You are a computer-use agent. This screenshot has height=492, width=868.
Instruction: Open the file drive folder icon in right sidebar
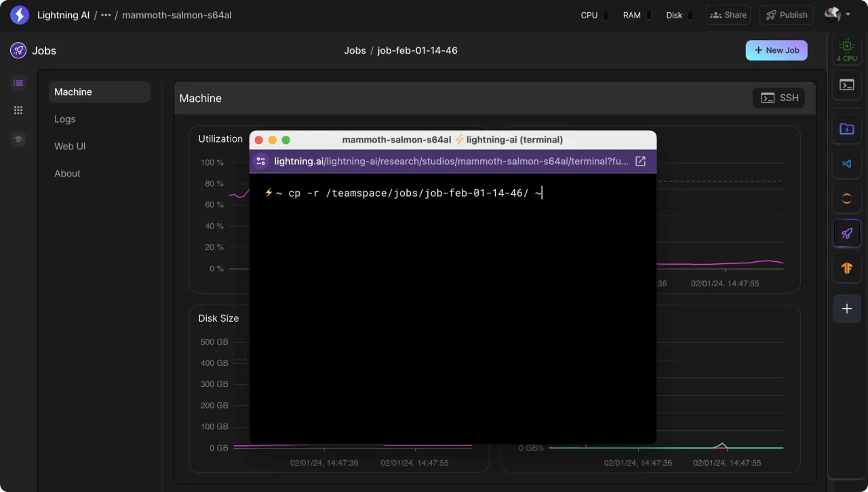(847, 129)
